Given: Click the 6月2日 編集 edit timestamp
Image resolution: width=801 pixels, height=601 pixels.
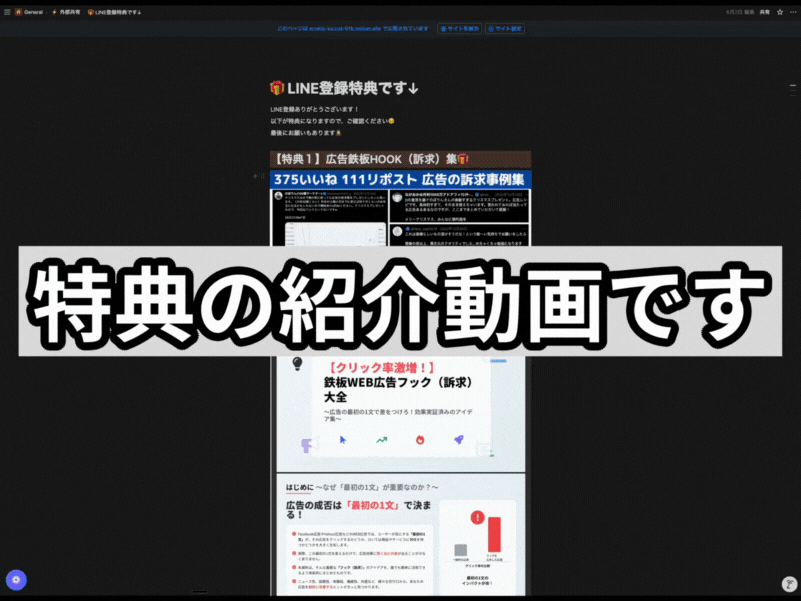Looking at the screenshot, I should pyautogui.click(x=740, y=12).
